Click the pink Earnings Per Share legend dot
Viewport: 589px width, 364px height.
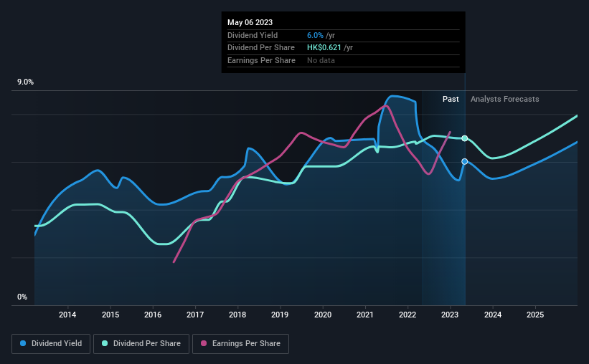point(204,343)
